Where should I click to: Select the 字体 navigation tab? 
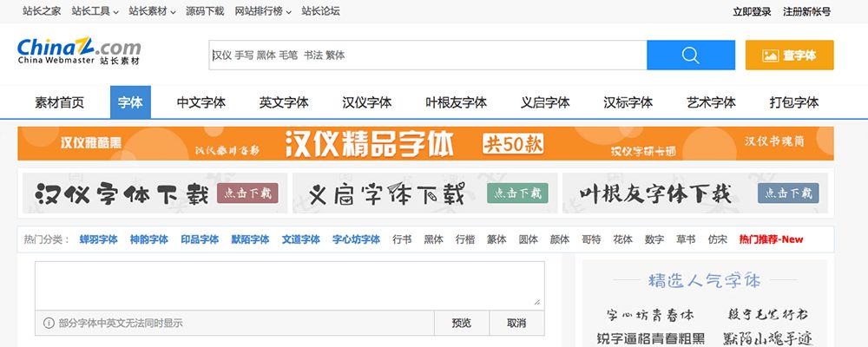[130, 102]
